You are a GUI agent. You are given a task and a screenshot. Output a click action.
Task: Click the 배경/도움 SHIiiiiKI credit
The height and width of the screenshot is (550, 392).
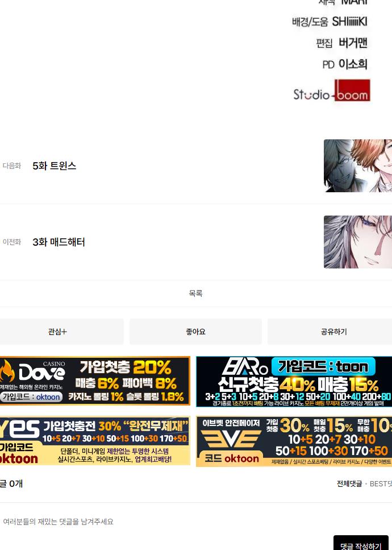coord(330,22)
